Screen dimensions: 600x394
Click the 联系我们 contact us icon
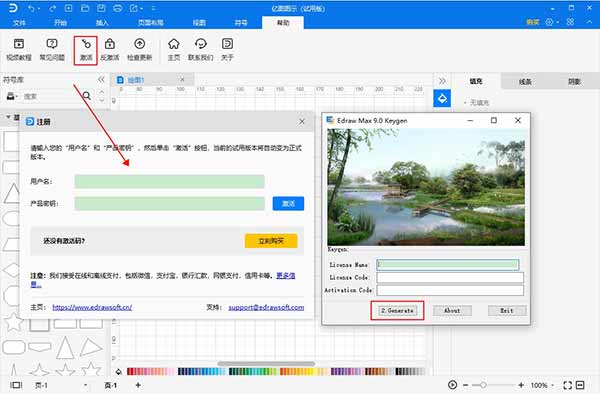pyautogui.click(x=201, y=50)
